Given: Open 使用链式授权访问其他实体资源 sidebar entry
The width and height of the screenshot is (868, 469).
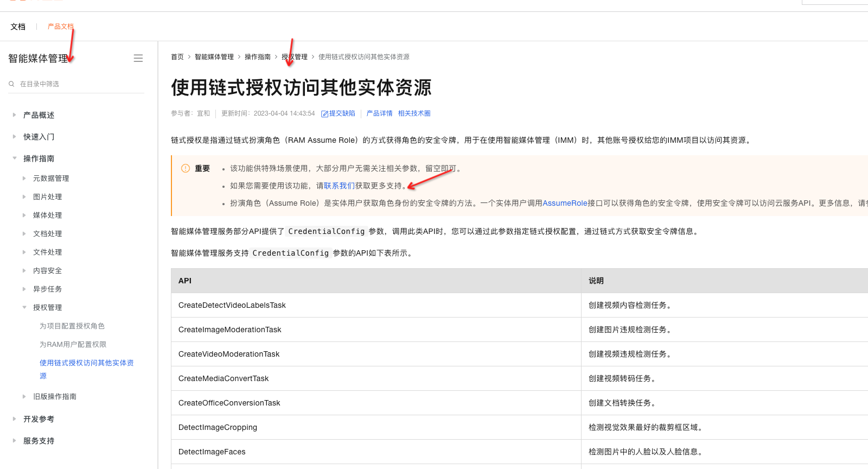Looking at the screenshot, I should pyautogui.click(x=86, y=369).
